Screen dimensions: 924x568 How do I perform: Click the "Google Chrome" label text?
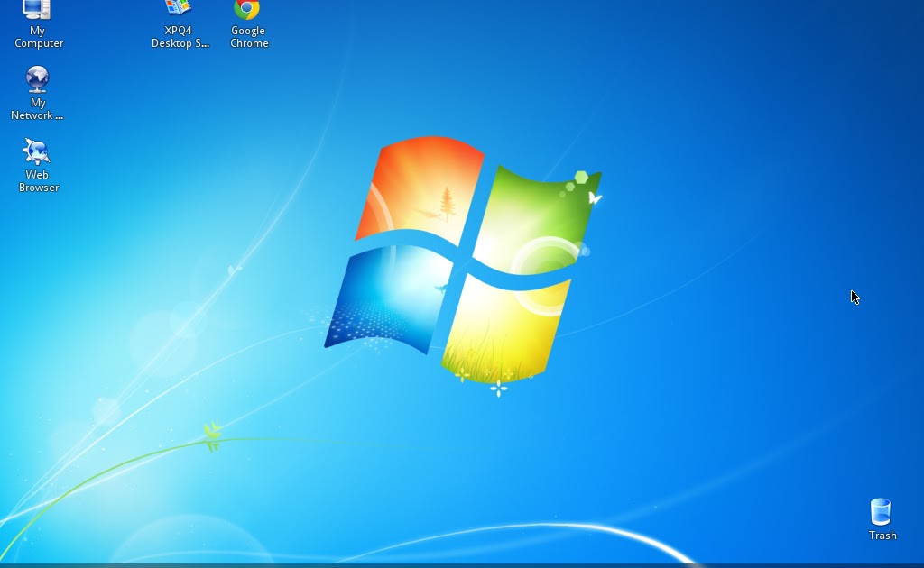pyautogui.click(x=249, y=37)
